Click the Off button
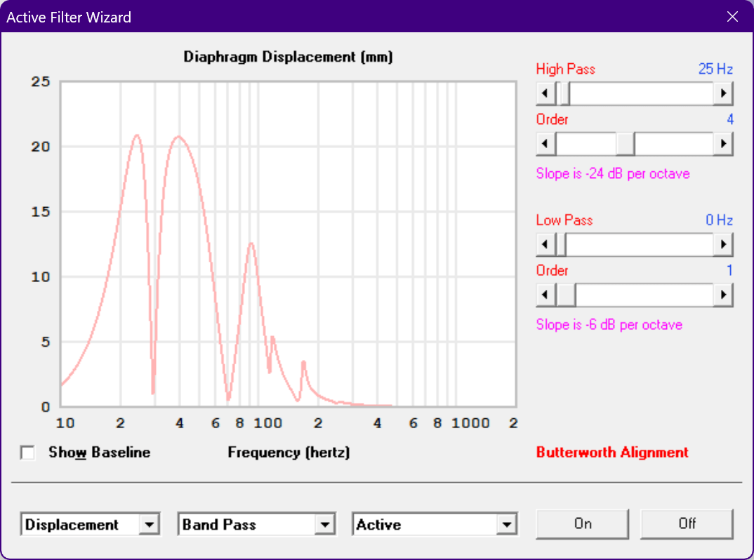 click(687, 524)
